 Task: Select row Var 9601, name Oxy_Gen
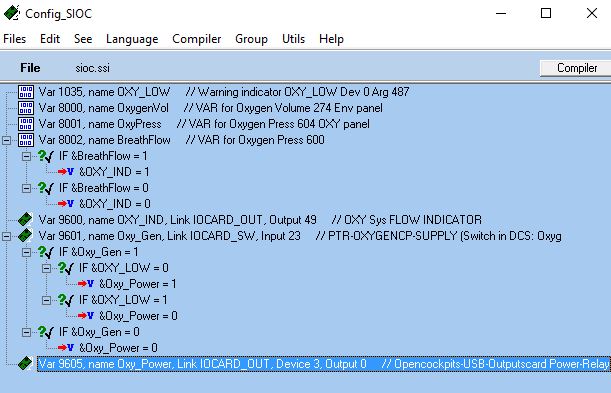[300, 236]
